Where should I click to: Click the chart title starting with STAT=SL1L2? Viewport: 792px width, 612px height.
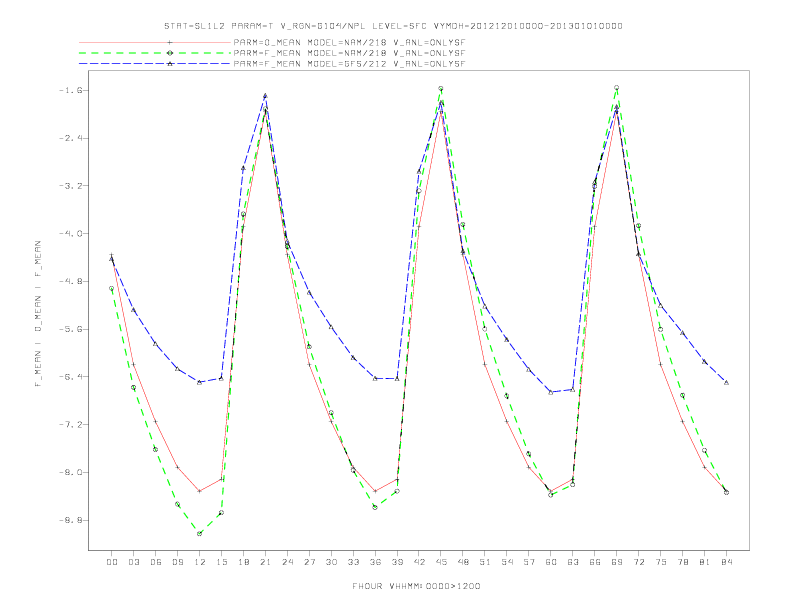pyautogui.click(x=393, y=26)
